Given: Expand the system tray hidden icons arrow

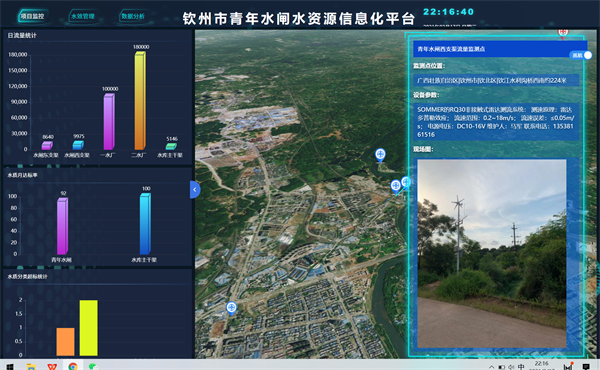Looking at the screenshot, I should pyautogui.click(x=491, y=367).
